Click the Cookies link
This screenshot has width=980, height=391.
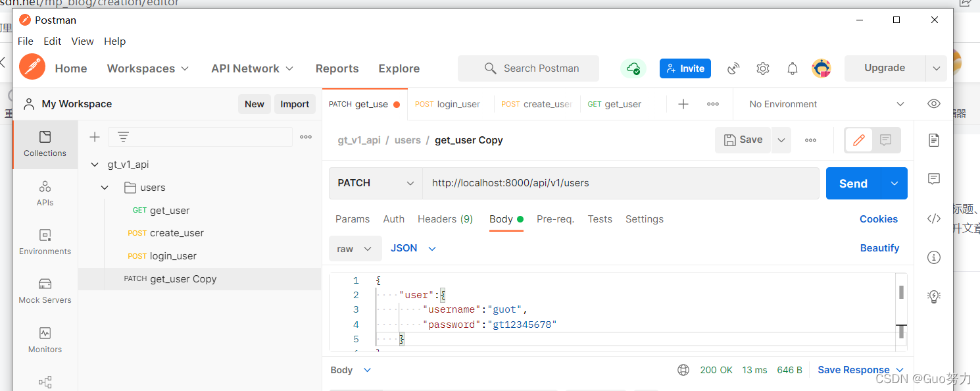coord(879,219)
